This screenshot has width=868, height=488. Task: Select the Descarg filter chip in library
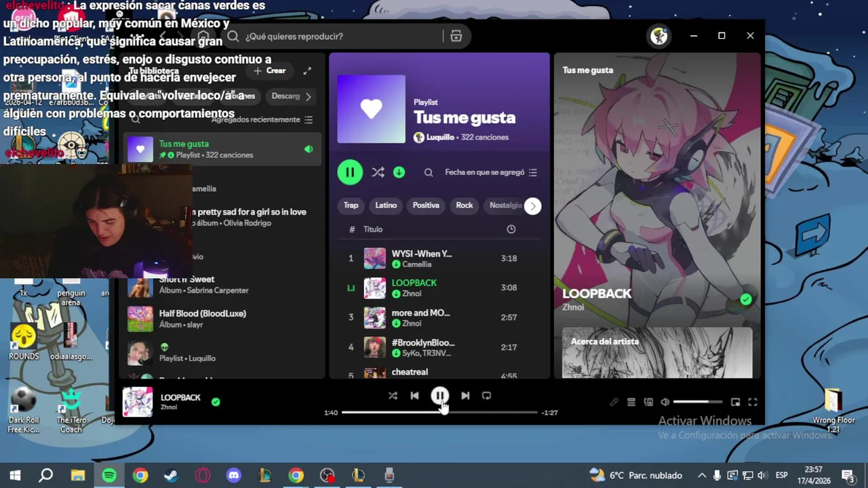pyautogui.click(x=285, y=96)
